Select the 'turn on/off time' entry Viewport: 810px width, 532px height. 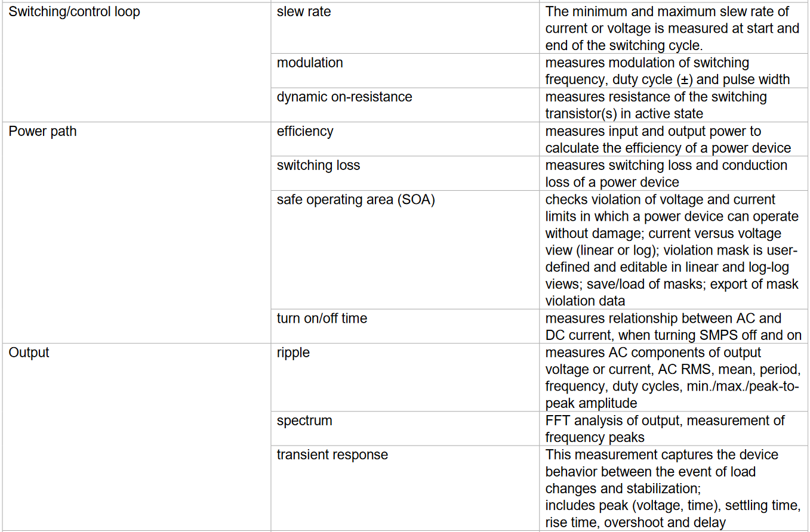coord(322,318)
